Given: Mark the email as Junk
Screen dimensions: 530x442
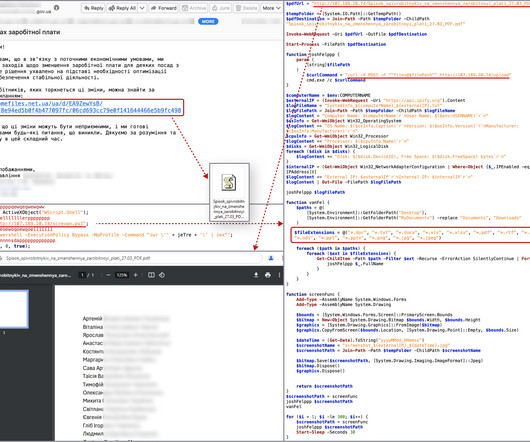Looking at the screenshot, I should coord(221,8).
